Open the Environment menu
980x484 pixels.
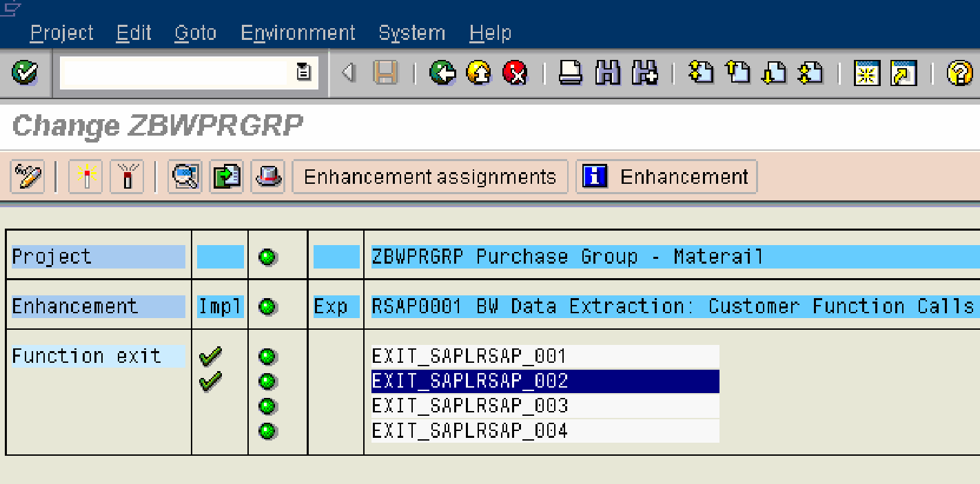pos(298,33)
